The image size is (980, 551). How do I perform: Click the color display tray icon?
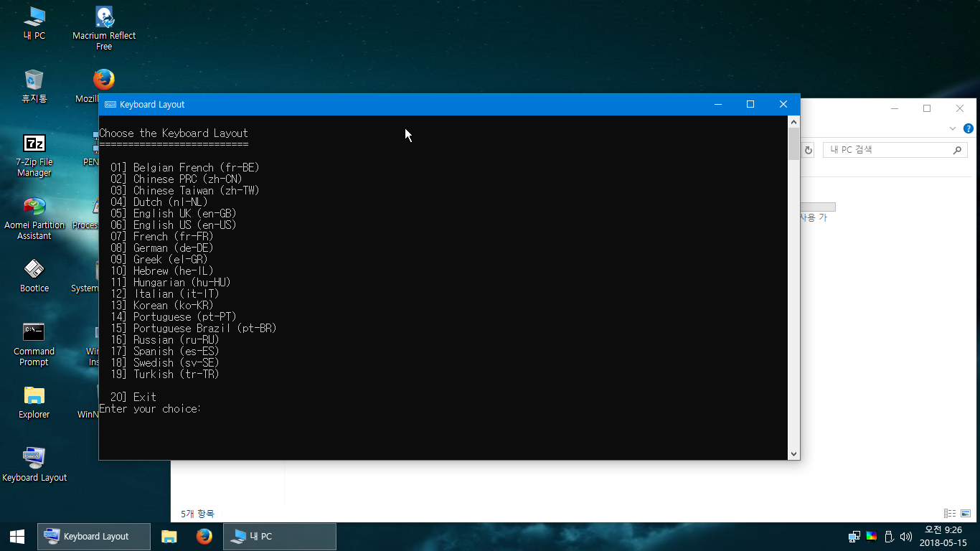coord(872,536)
